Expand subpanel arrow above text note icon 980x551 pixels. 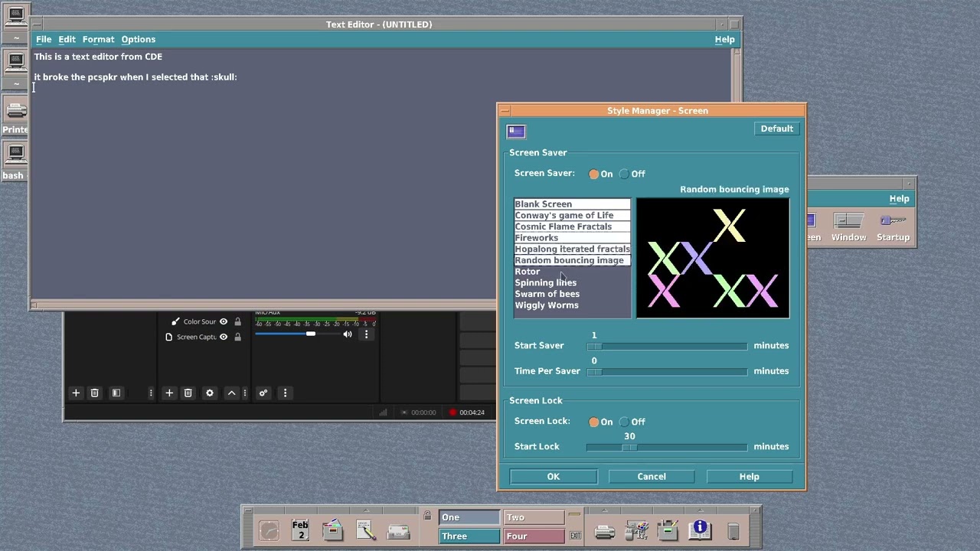[x=365, y=511]
